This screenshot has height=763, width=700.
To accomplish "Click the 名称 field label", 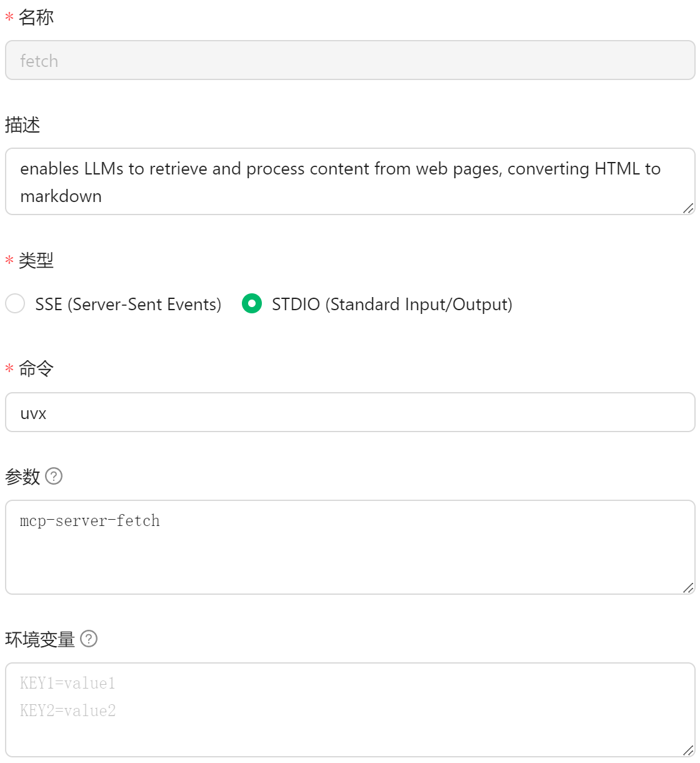I will coord(36,18).
